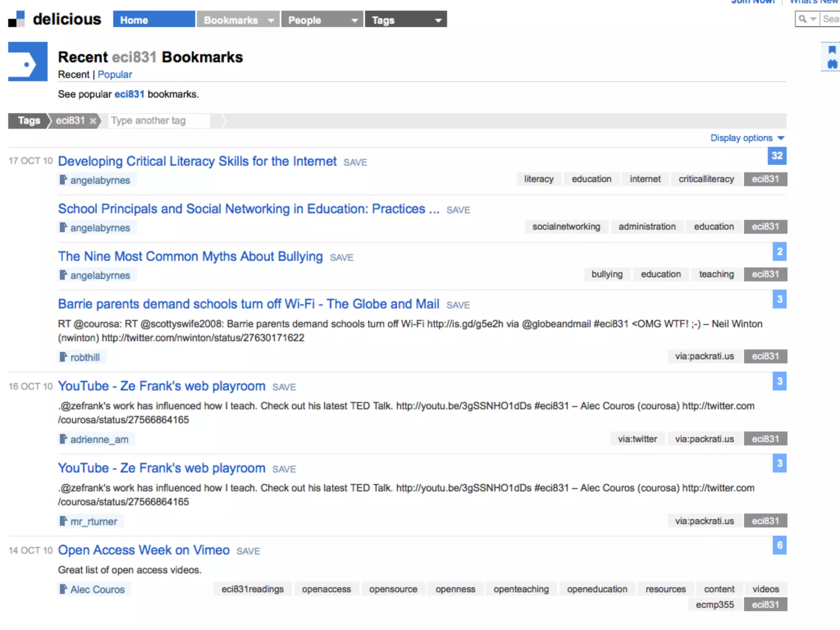Click in the Type another tag field
840x630 pixels.
[x=159, y=121]
